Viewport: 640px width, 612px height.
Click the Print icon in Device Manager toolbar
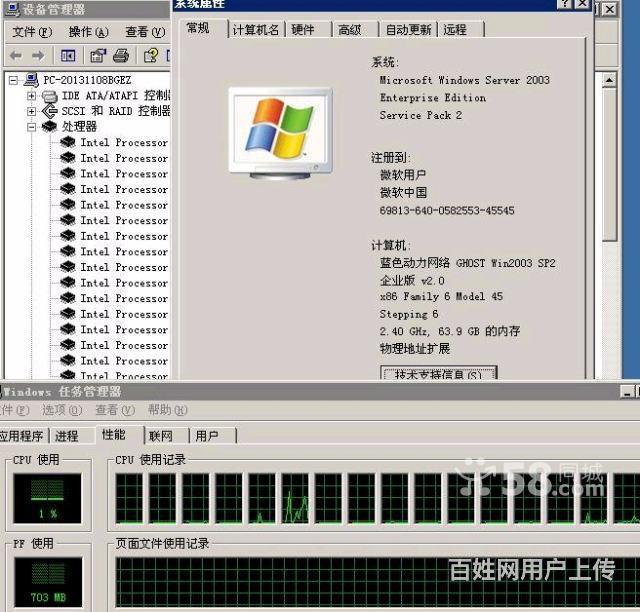click(121, 55)
